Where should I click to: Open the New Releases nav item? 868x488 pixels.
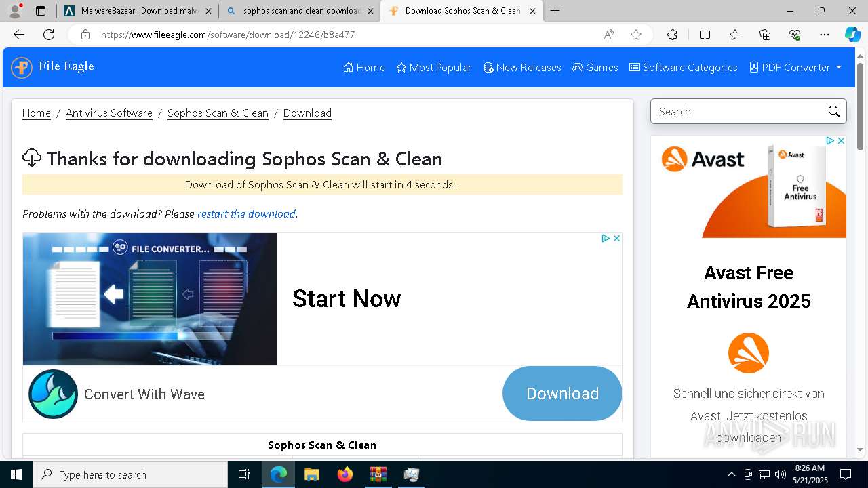[x=522, y=67]
